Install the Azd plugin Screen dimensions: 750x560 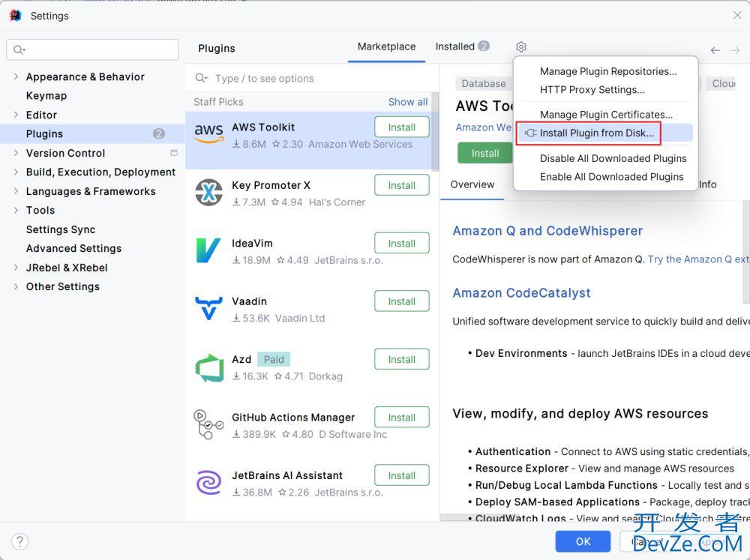pos(402,359)
